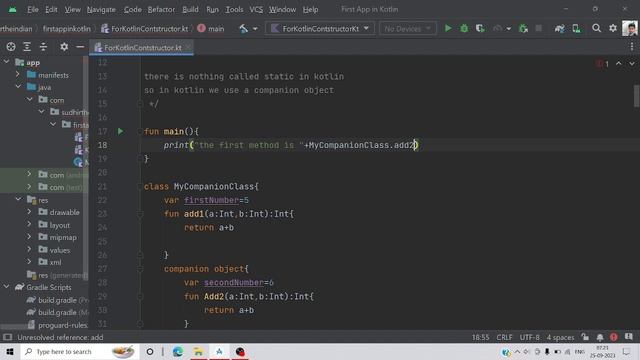This screenshot has width=640, height=360.
Task: Open editor tab options kebab menu
Action: click(632, 47)
